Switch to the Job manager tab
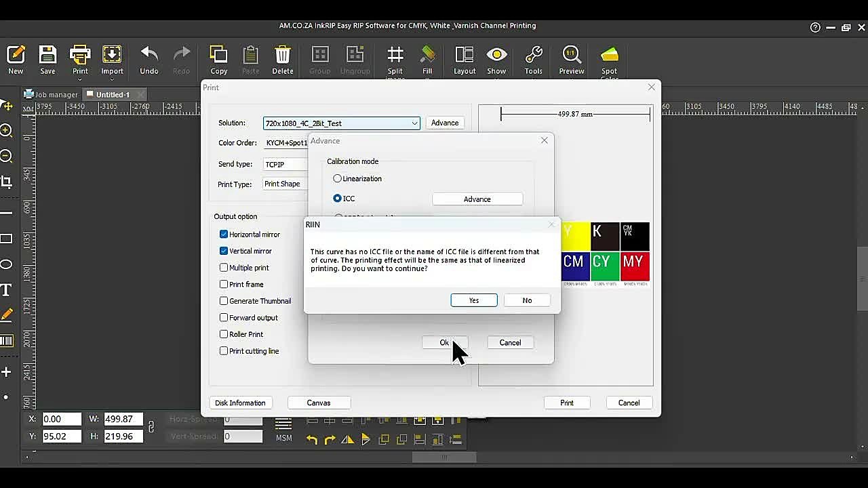The image size is (868, 488). [51, 94]
